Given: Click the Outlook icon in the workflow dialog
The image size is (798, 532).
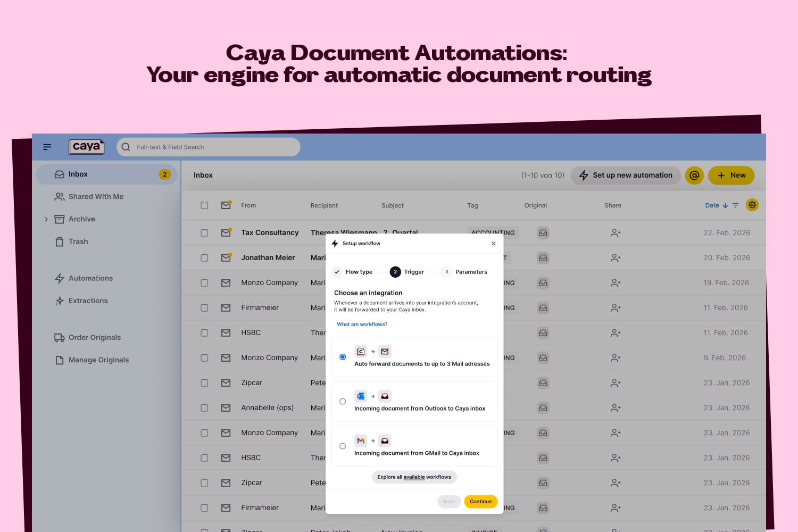Looking at the screenshot, I should click(361, 396).
